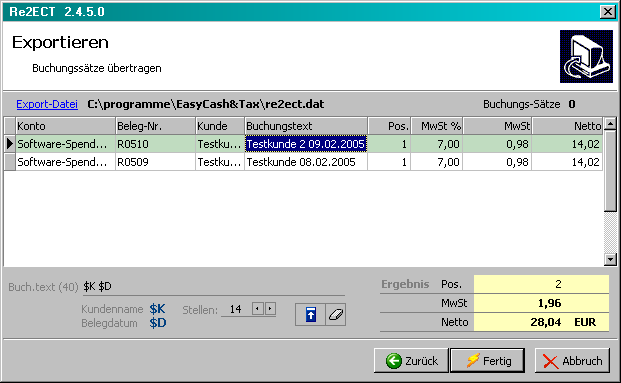Click the vertical scrollbar thumb

click(x=610, y=171)
